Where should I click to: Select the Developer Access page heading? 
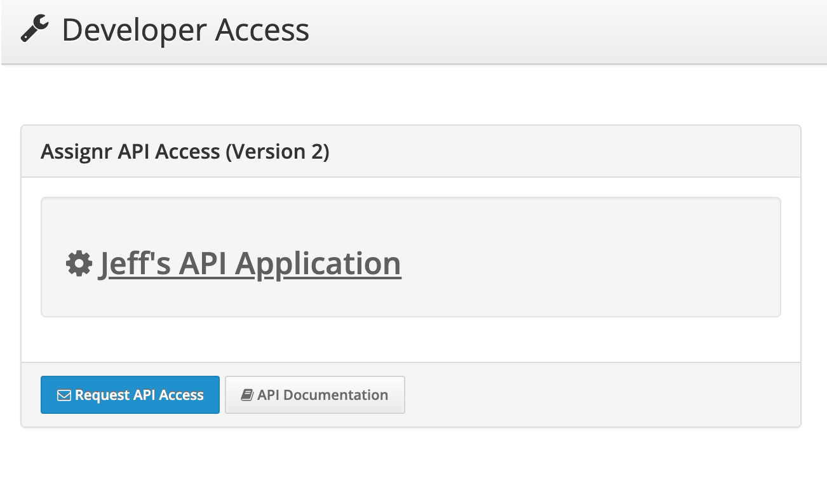(185, 30)
